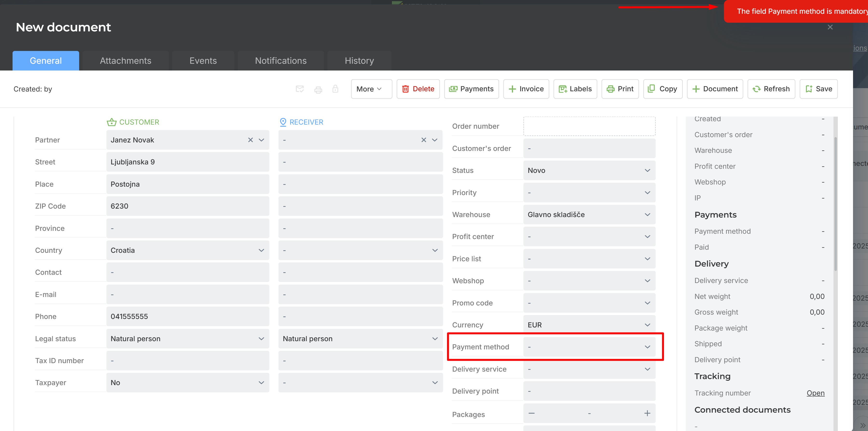Click the Order number input field
The width and height of the screenshot is (868, 431).
coord(589,126)
